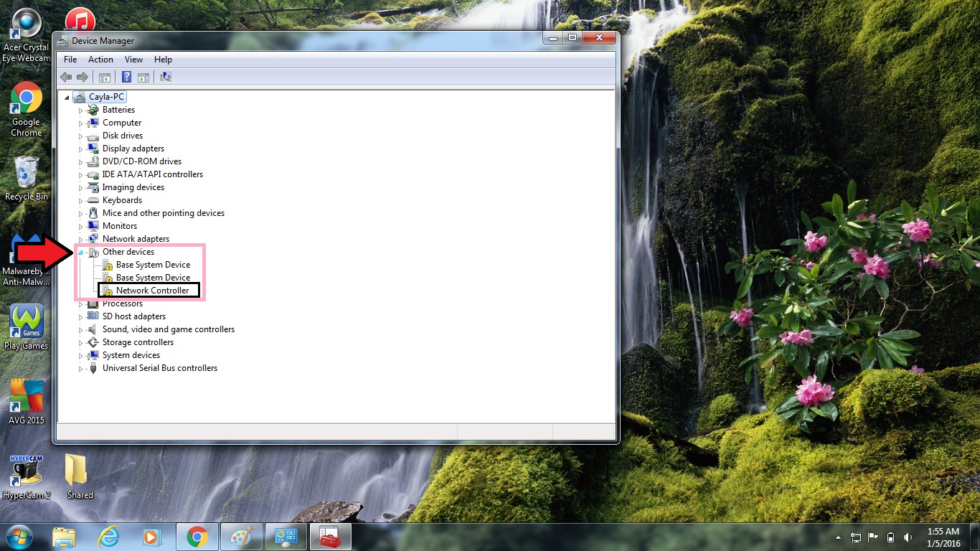
Task: Select the AVG 2015 desktop shortcut
Action: 26,402
